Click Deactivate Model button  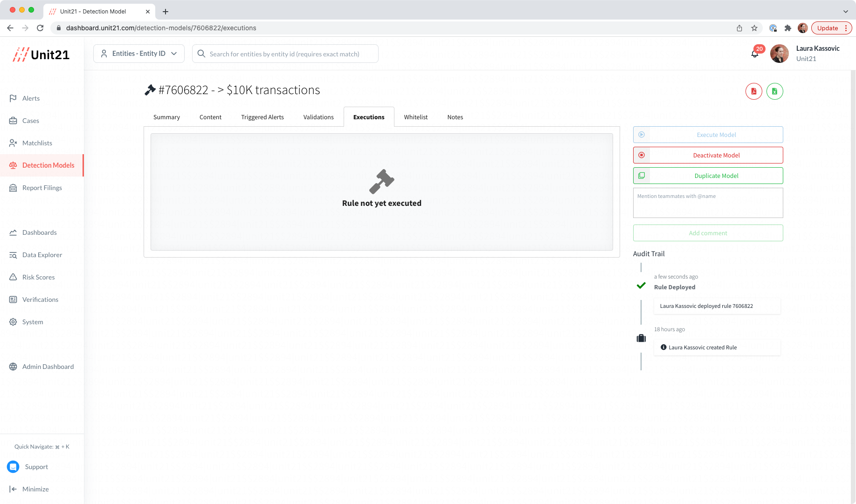(708, 155)
